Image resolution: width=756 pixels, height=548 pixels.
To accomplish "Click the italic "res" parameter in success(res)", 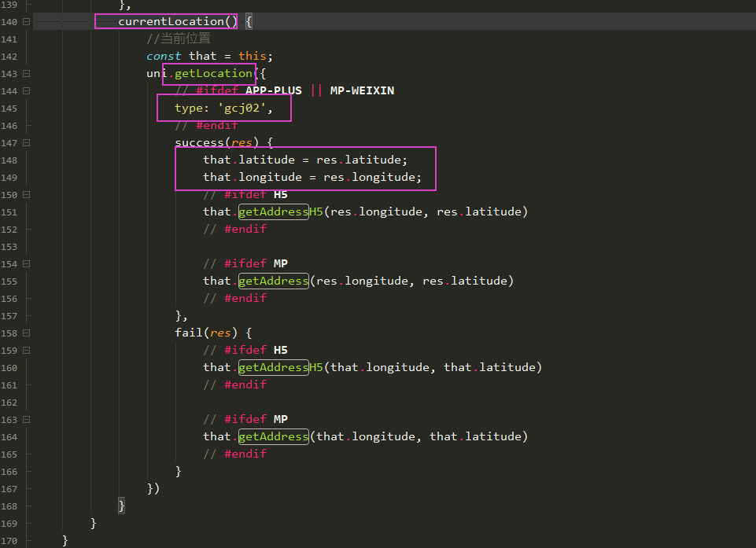I will point(242,142).
